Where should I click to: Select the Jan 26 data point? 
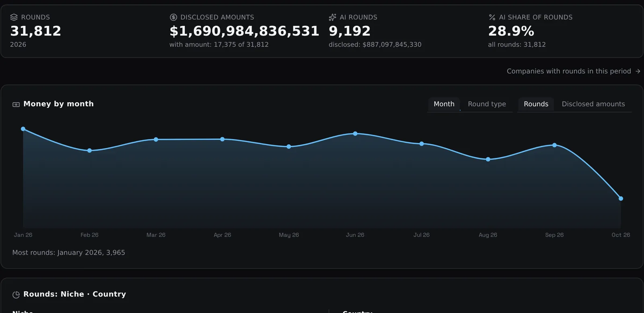tap(23, 129)
